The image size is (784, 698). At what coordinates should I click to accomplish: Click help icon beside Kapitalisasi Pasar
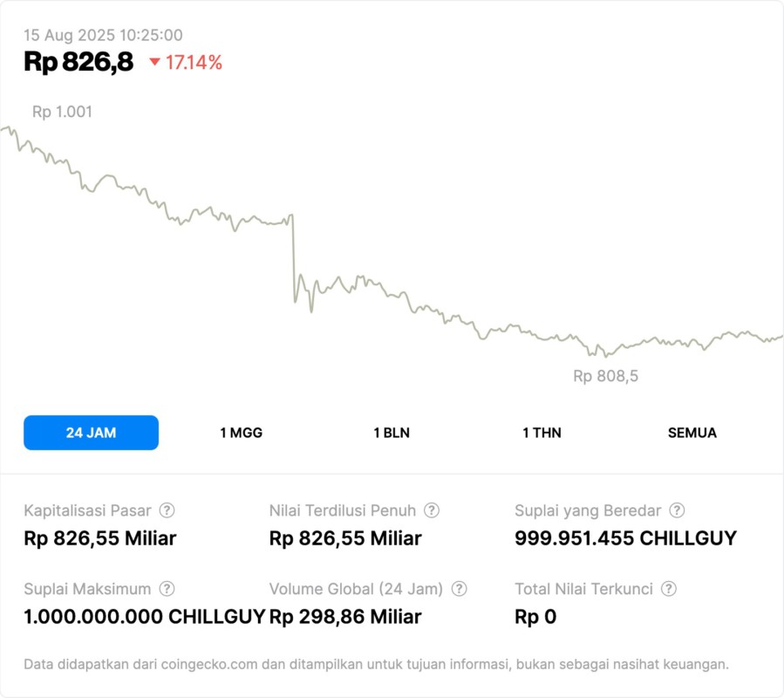[167, 510]
